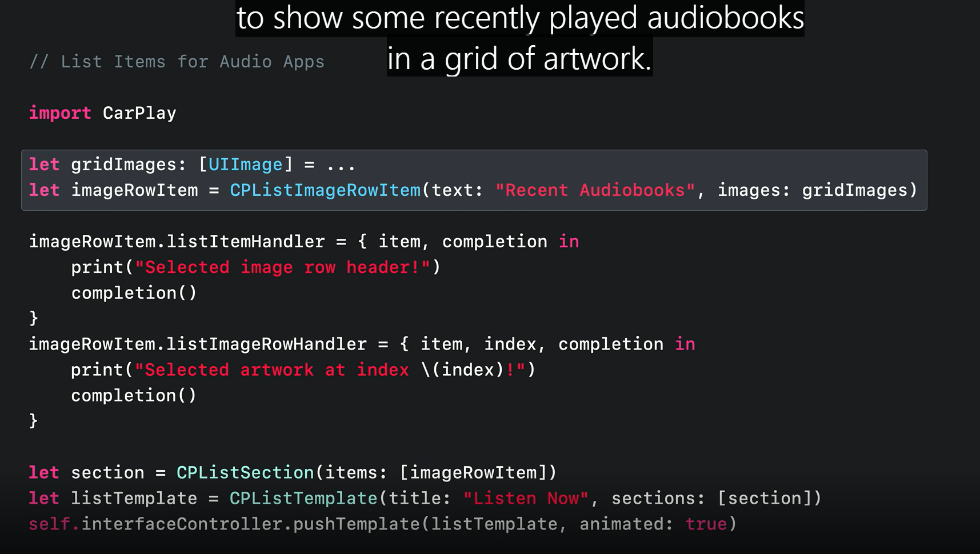
Task: Click the "UIImage" type name
Action: coord(246,164)
